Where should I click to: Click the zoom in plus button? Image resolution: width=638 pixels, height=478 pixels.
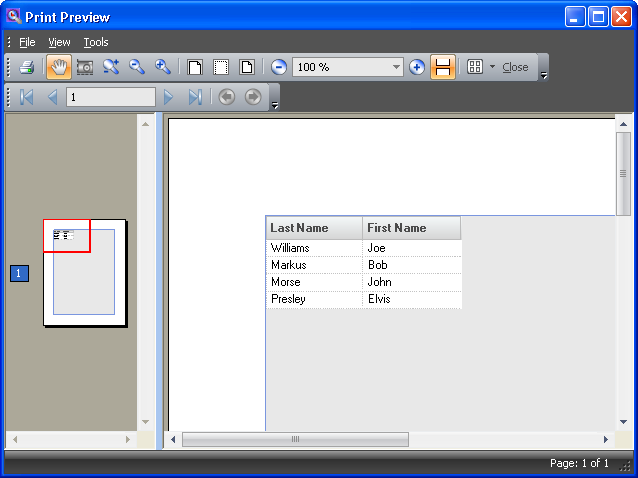pos(417,67)
